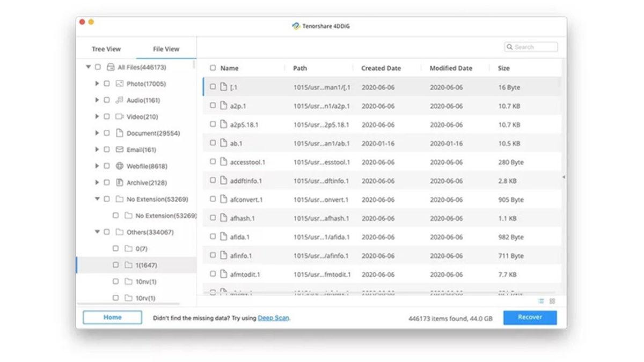Select the File View tab
This screenshot has width=644, height=362.
[x=166, y=49]
